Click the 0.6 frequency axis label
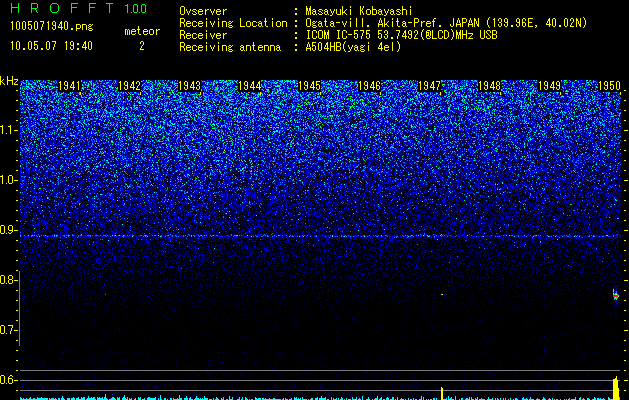The image size is (629, 400). [9, 380]
